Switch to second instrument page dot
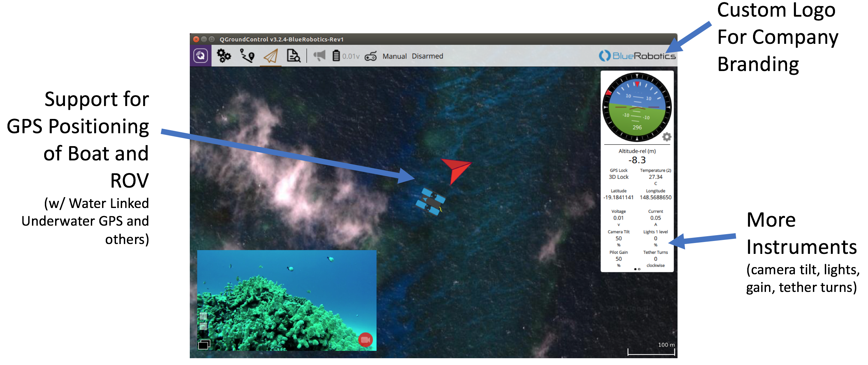868x365 pixels. click(639, 269)
